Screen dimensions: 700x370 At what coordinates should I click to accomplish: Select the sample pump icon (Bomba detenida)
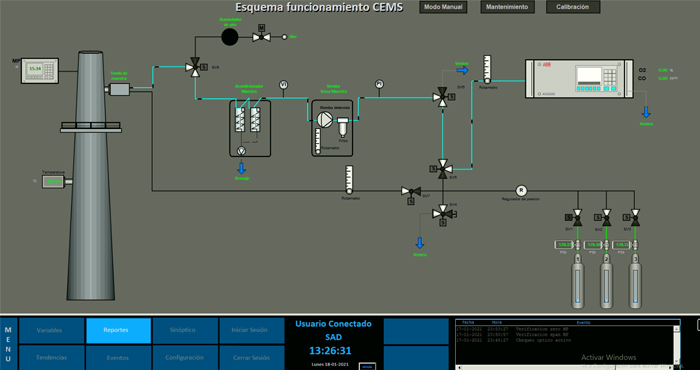(325, 119)
